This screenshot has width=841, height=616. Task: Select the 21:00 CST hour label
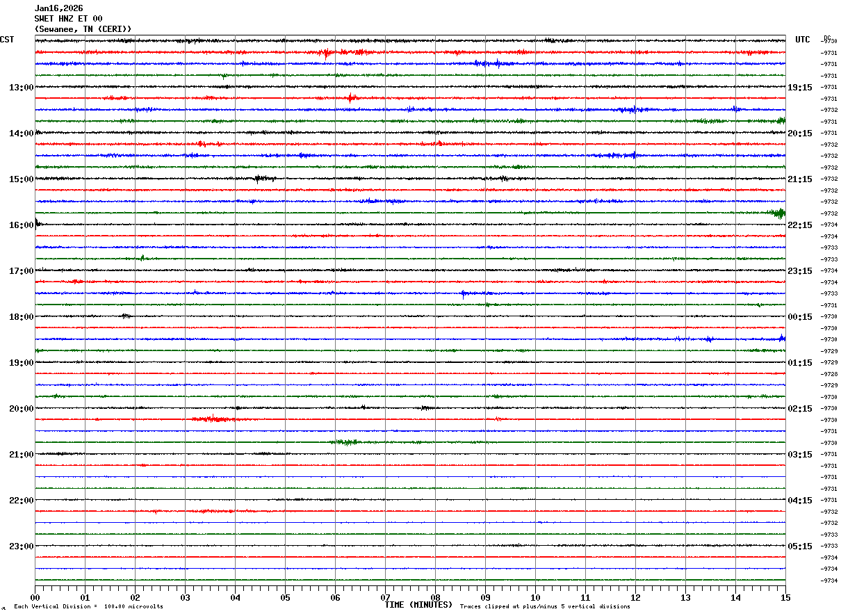coord(22,455)
